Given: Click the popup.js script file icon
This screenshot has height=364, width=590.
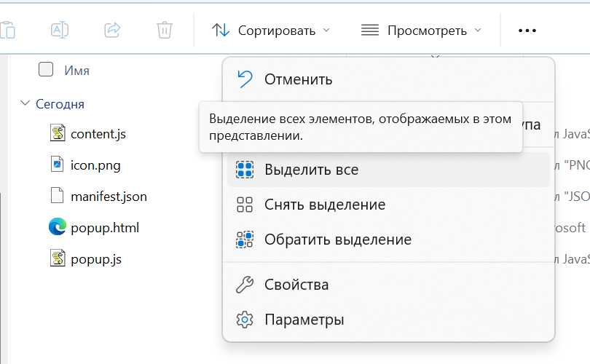Looking at the screenshot, I should click(x=58, y=258).
